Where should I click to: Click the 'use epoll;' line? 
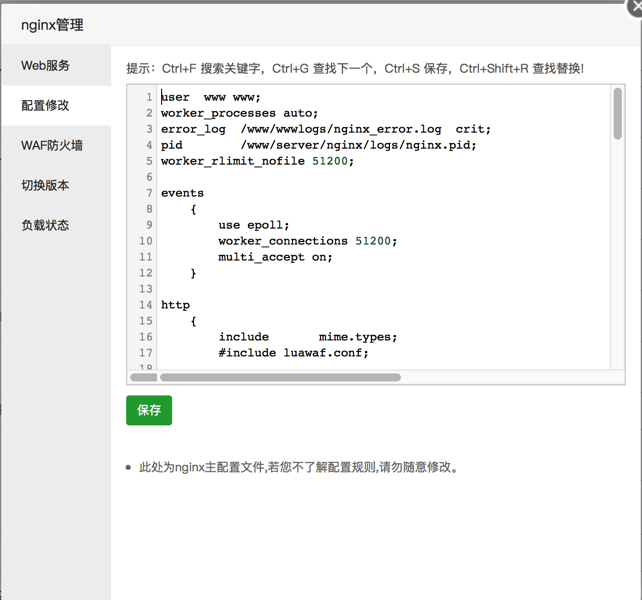tap(254, 225)
